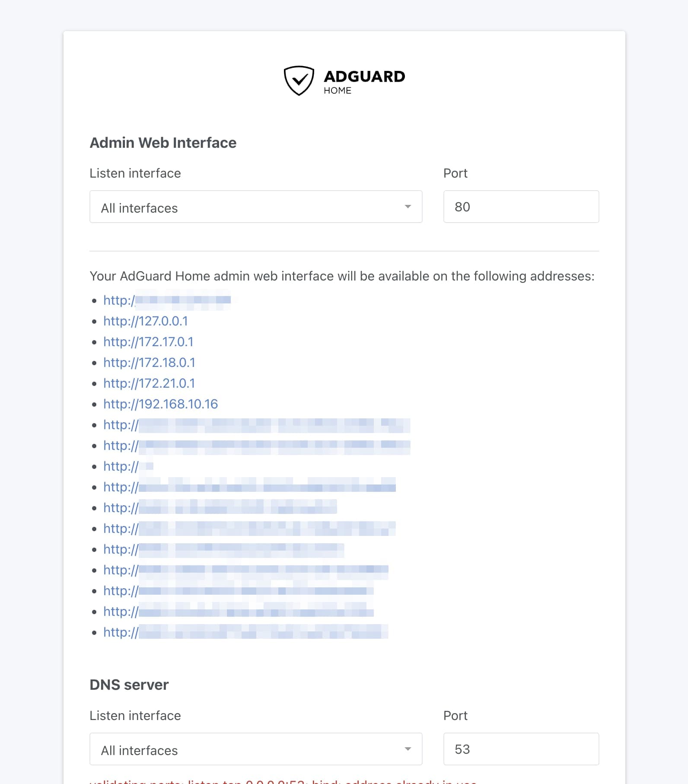
Task: Click the Admin Web Interface section heading
Action: (x=163, y=143)
